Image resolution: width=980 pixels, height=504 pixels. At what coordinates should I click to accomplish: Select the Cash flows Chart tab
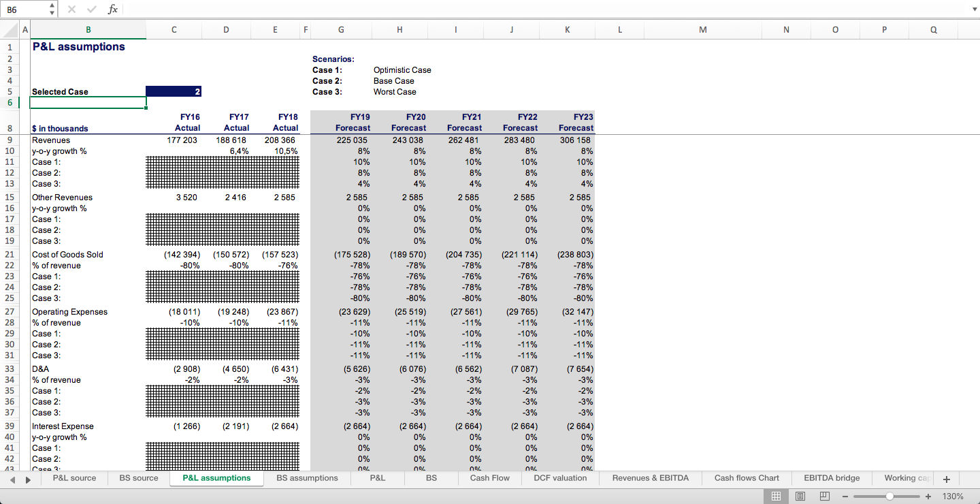746,478
